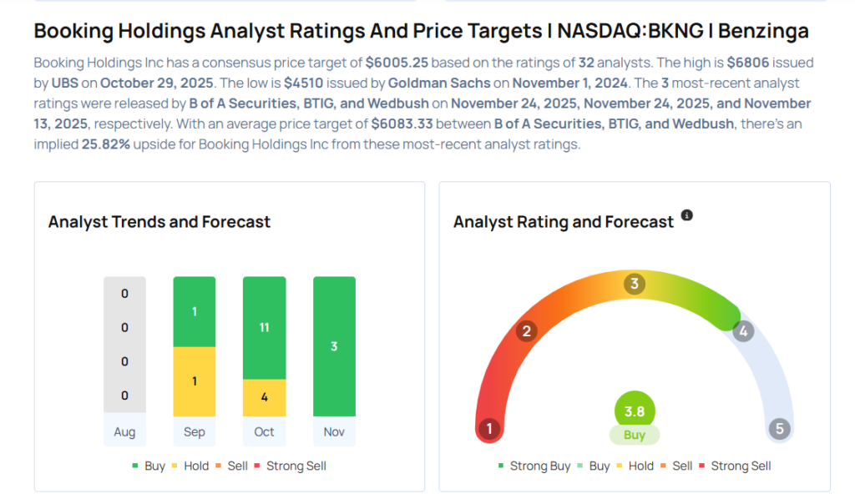855x504 pixels.
Task: Click gauge marker number 5
Action: [x=780, y=430]
